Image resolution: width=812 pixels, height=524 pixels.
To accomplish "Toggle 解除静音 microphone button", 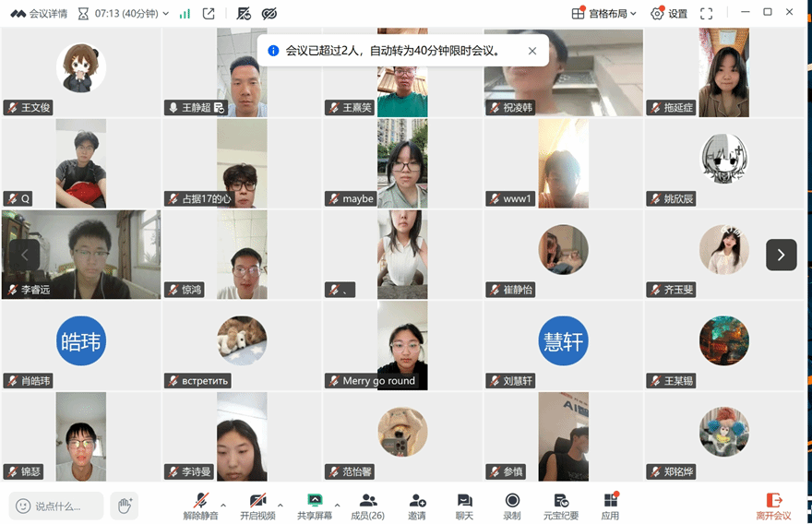I will tap(201, 506).
